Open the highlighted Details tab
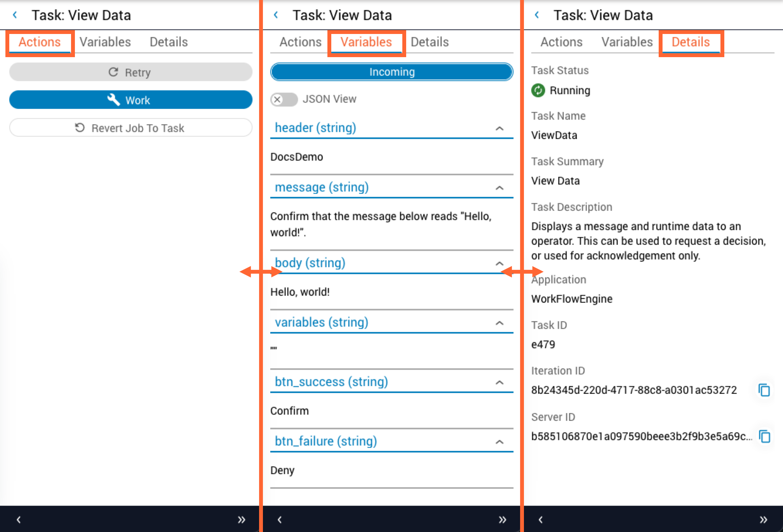This screenshot has width=783, height=532. pos(690,42)
